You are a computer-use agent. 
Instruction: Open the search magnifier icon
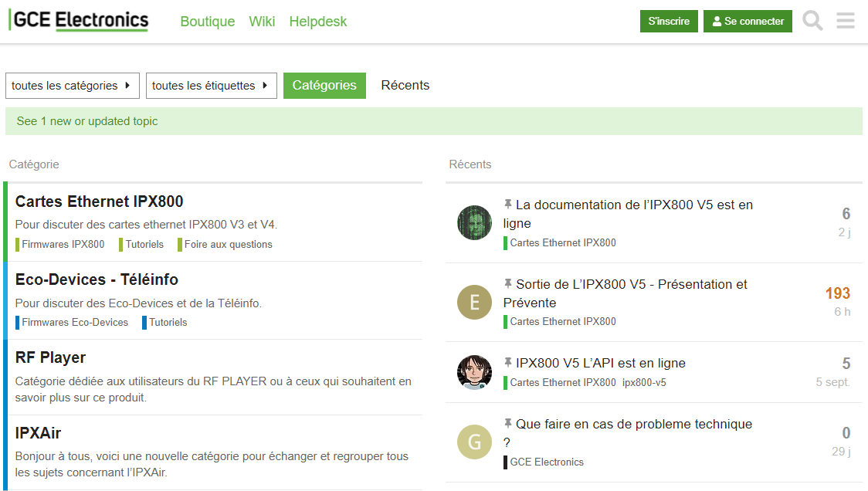(812, 21)
